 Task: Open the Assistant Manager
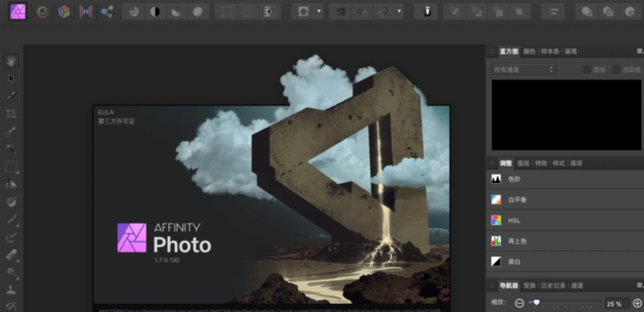click(428, 12)
